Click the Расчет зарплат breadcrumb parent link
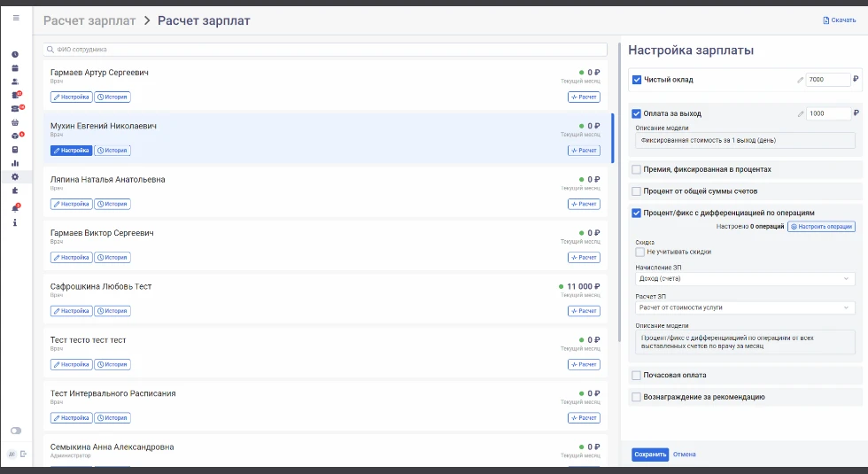868x474 pixels. [x=90, y=20]
